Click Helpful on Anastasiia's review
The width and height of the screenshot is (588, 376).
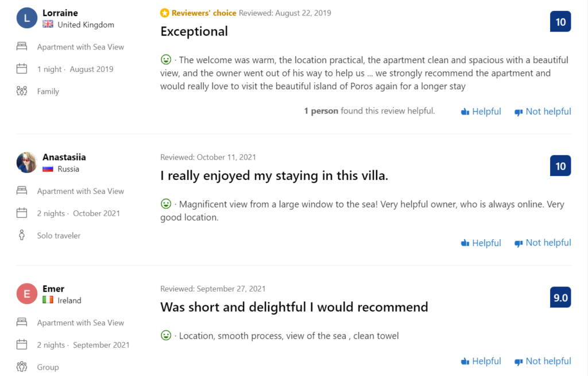click(x=481, y=243)
